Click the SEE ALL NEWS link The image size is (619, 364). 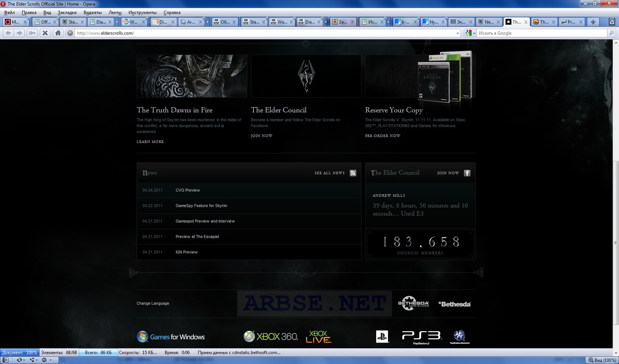[x=329, y=173]
